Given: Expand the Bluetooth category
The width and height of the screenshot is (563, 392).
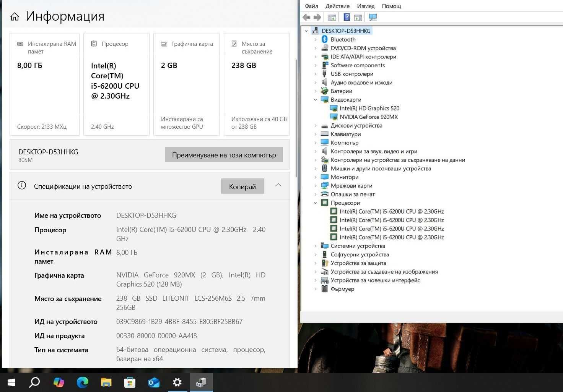Looking at the screenshot, I should click(x=316, y=39).
